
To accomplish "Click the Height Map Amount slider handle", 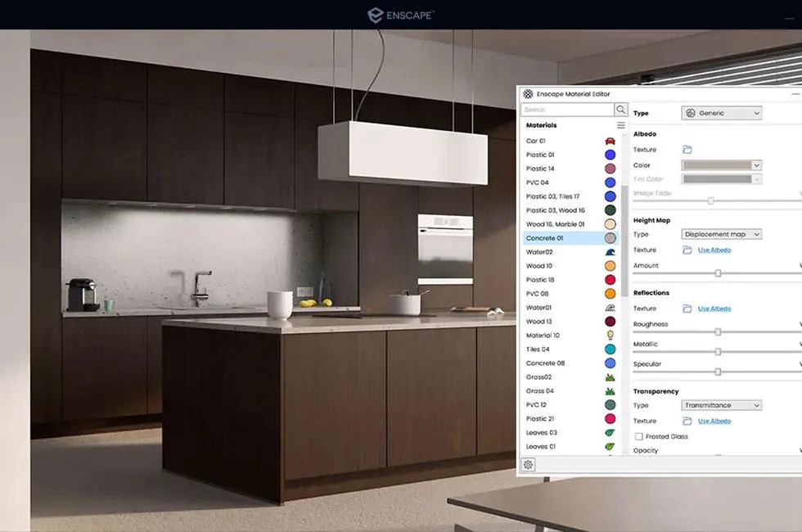I will coord(718,273).
